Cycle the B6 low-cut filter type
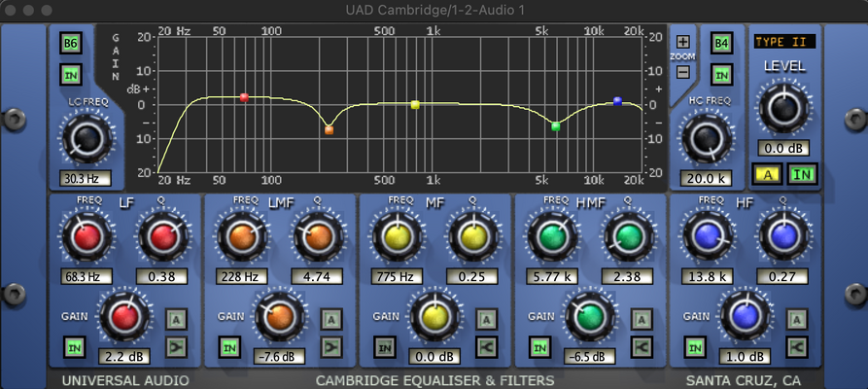 point(71,43)
